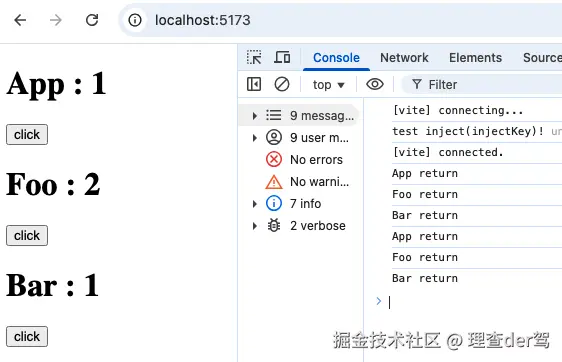Click the console prompt input line
562x362 pixels.
(x=475, y=302)
